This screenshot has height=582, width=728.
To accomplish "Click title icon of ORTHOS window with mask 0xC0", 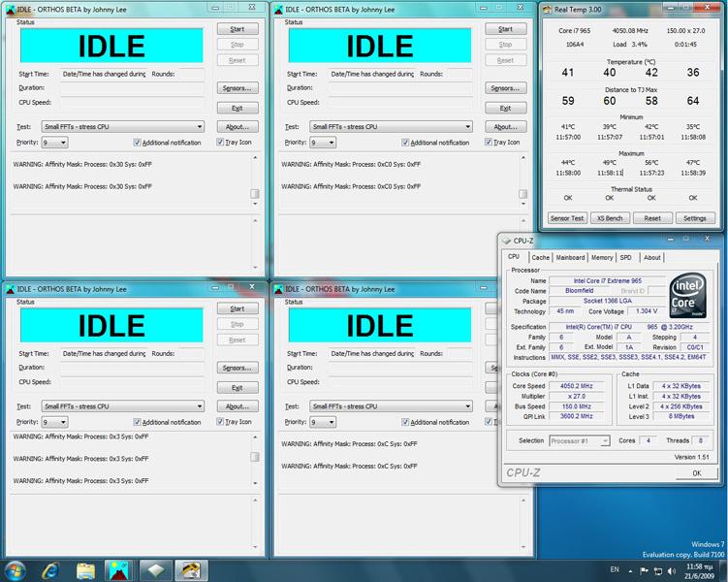I will pos(278,10).
